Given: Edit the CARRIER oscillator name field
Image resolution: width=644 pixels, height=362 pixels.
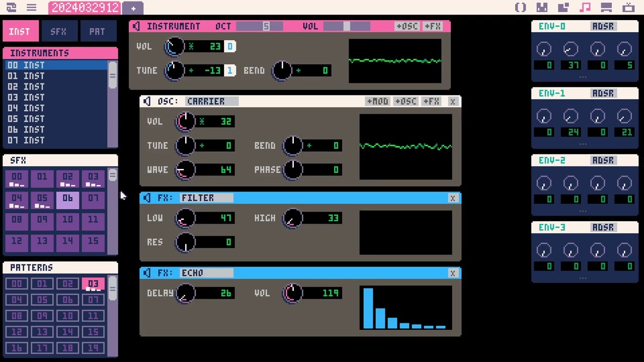Looking at the screenshot, I should click(x=211, y=101).
